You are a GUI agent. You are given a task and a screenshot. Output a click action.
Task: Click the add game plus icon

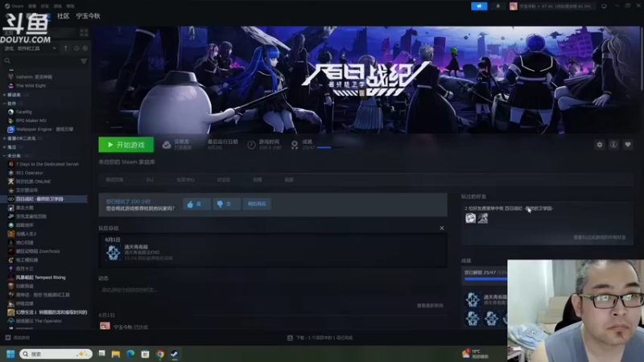pyautogui.click(x=8, y=338)
